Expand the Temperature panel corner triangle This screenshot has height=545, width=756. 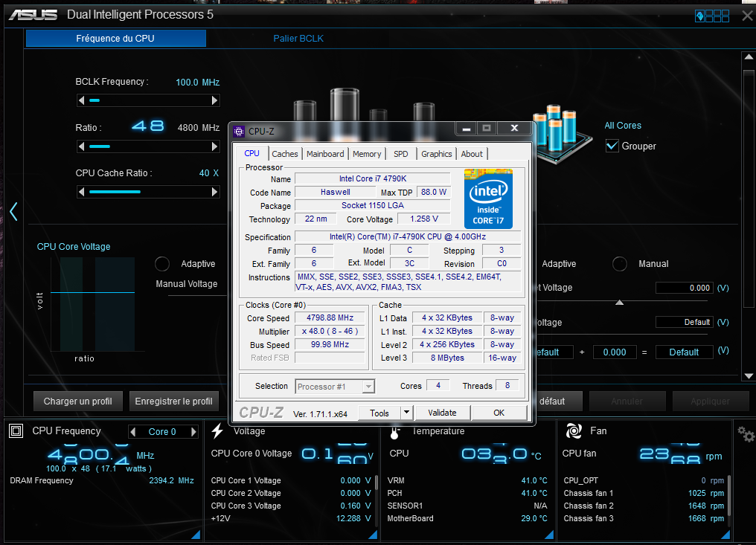pos(549,534)
